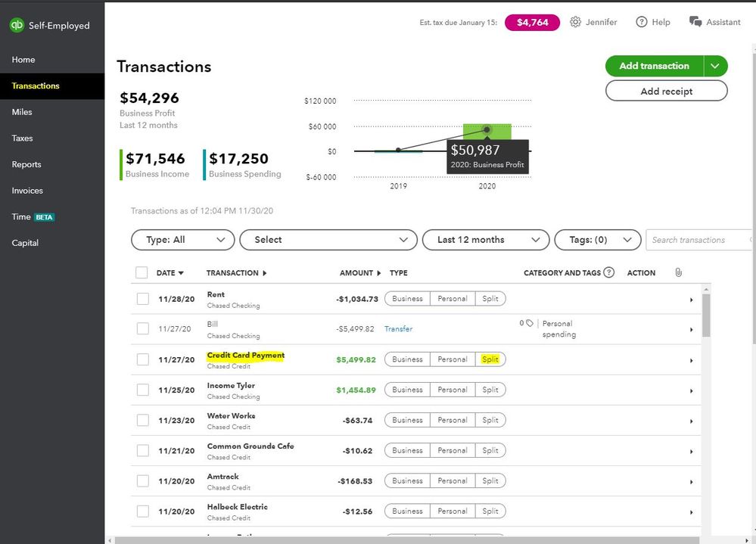Open the Last 12 months dropdown
The height and width of the screenshot is (544, 756).
click(x=486, y=240)
